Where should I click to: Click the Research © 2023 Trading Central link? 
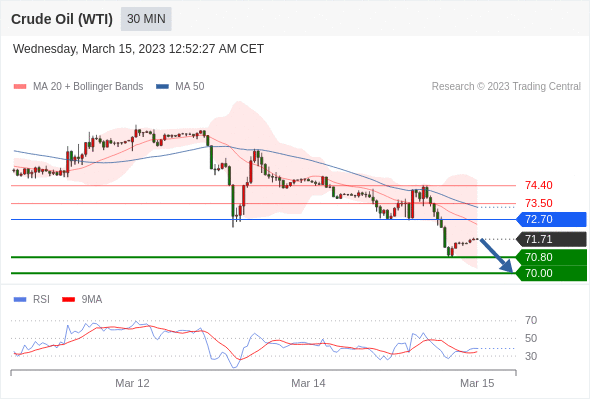point(506,87)
